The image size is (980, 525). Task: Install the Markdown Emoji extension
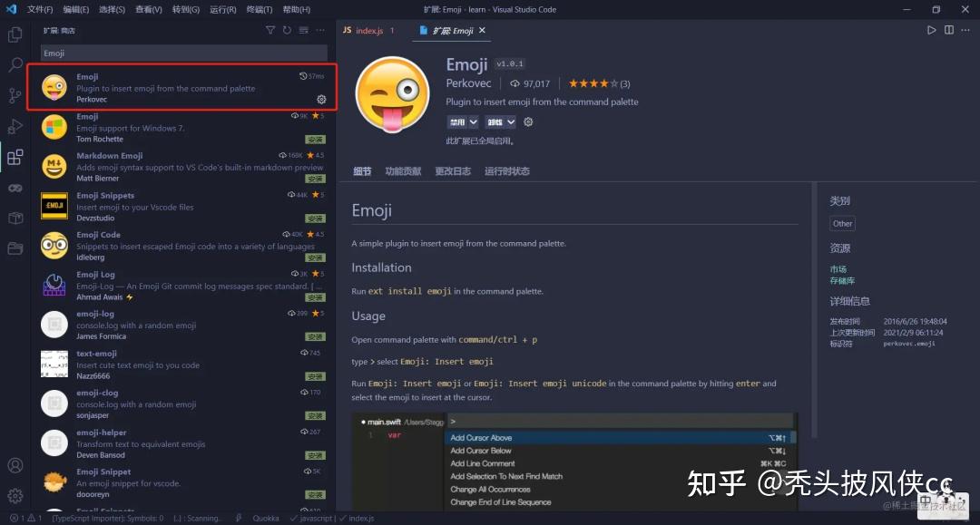(x=315, y=179)
